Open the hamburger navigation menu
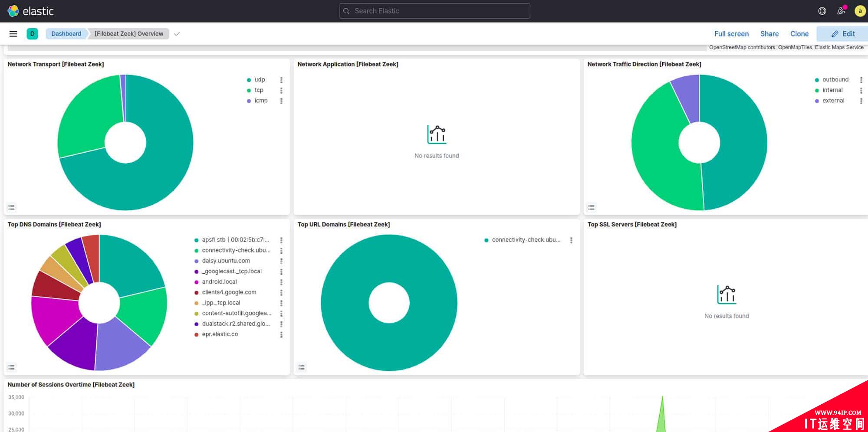 click(x=13, y=34)
